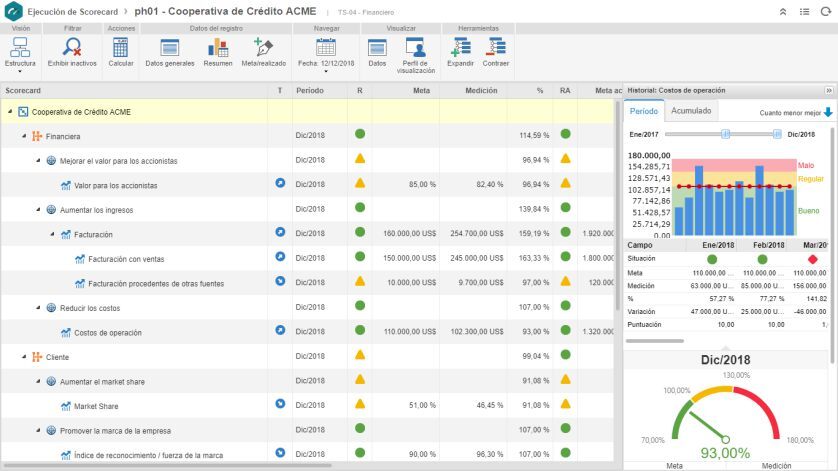Click the Exhibir inactivos filter icon
This screenshot has height=471, width=838.
point(72,47)
